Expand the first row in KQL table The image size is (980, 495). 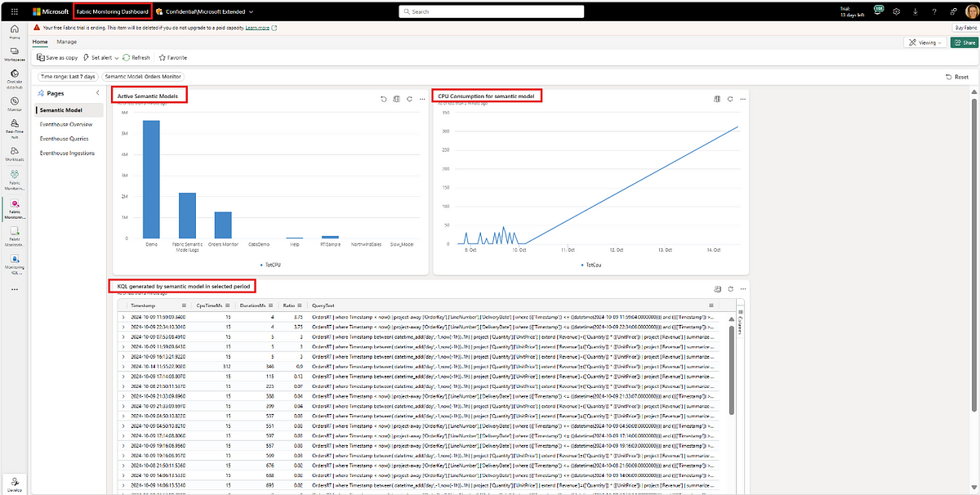pos(123,316)
